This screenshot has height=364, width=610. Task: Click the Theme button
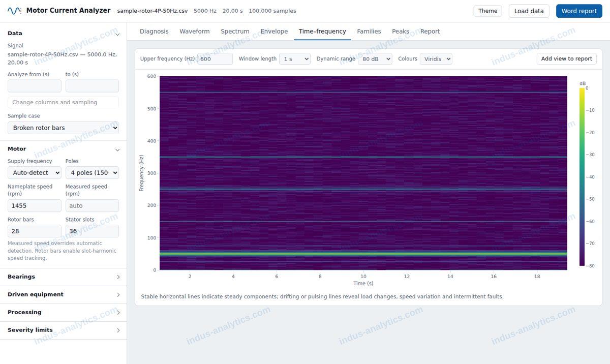(x=488, y=11)
